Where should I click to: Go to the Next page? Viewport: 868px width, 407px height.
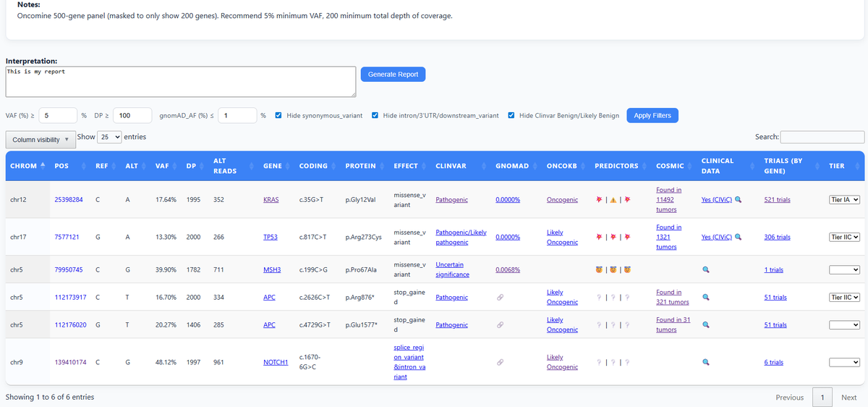pos(848,397)
